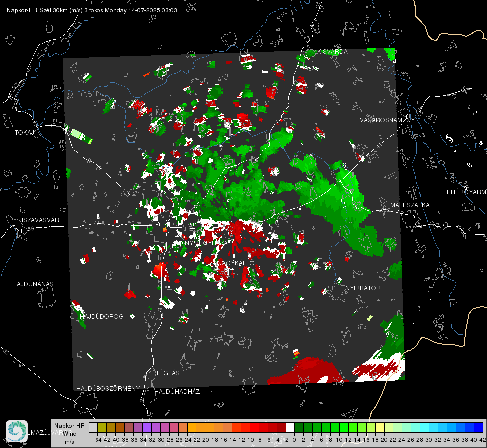Click the cyan swatch between 28 and 30
Viewport: 487px width, 448px height.
425,428
